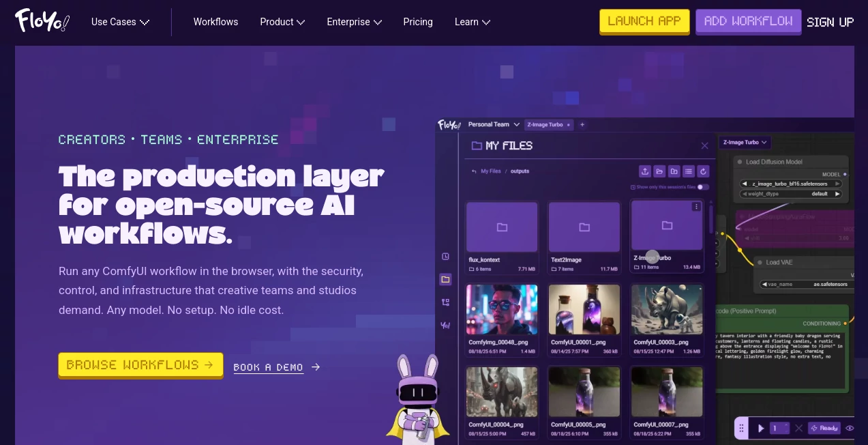Switch to list view icon in My Files
868x445 pixels.
(689, 171)
